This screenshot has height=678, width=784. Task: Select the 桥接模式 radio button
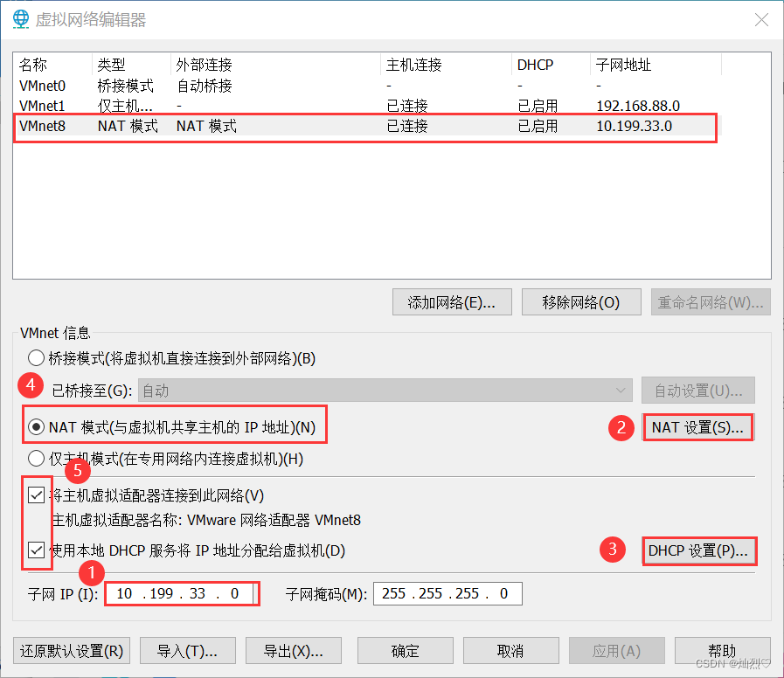click(x=36, y=358)
